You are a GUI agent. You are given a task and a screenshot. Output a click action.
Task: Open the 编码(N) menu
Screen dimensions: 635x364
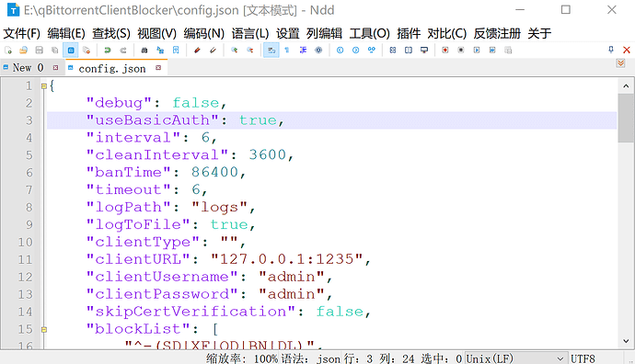pyautogui.click(x=203, y=33)
